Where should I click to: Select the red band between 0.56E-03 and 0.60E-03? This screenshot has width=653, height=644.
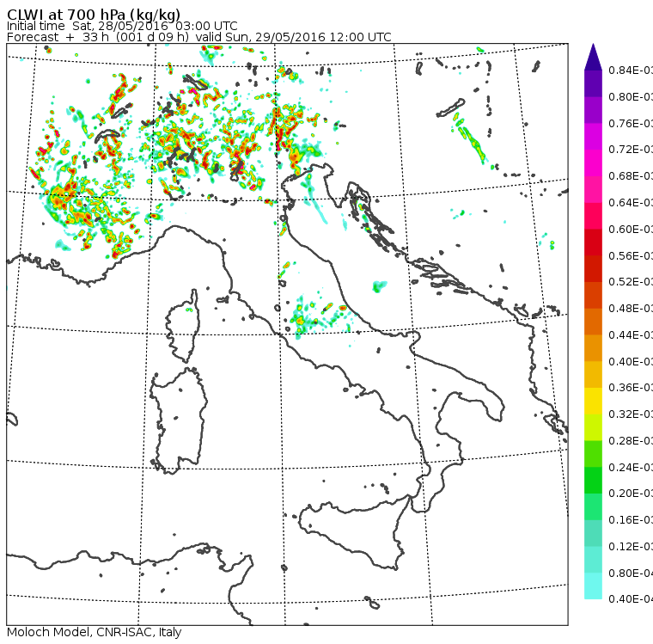tap(593, 242)
